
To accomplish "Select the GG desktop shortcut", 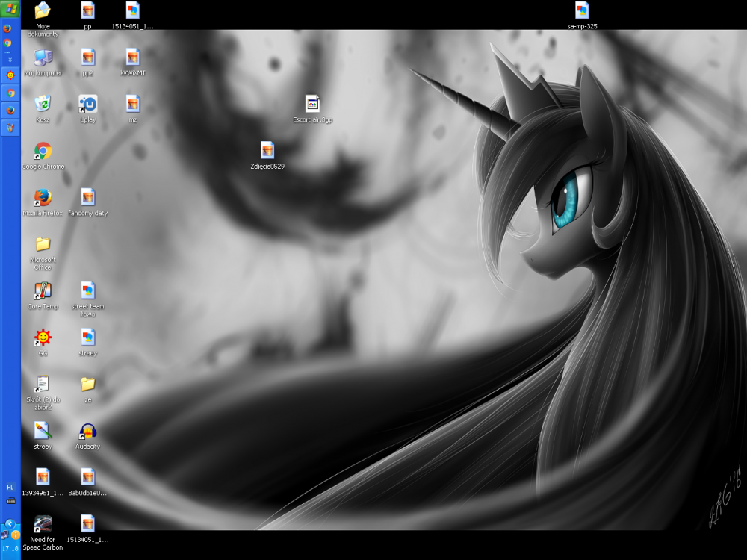I will coord(43,337).
